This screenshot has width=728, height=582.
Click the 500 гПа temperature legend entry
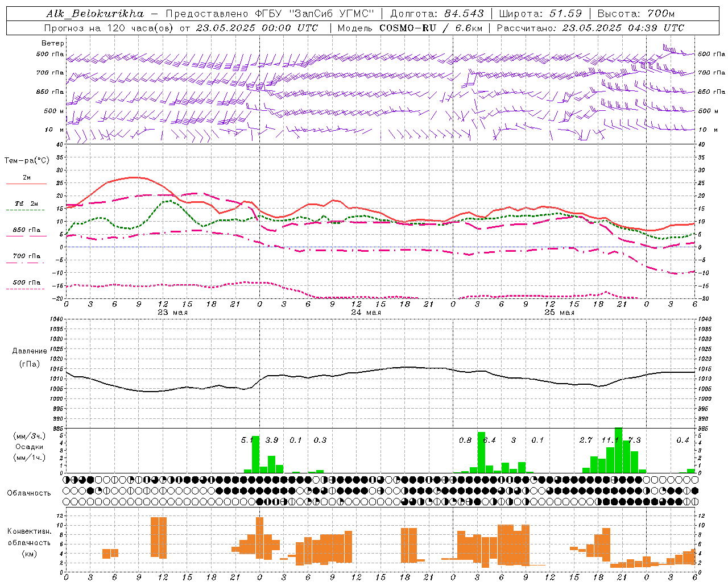point(27,282)
